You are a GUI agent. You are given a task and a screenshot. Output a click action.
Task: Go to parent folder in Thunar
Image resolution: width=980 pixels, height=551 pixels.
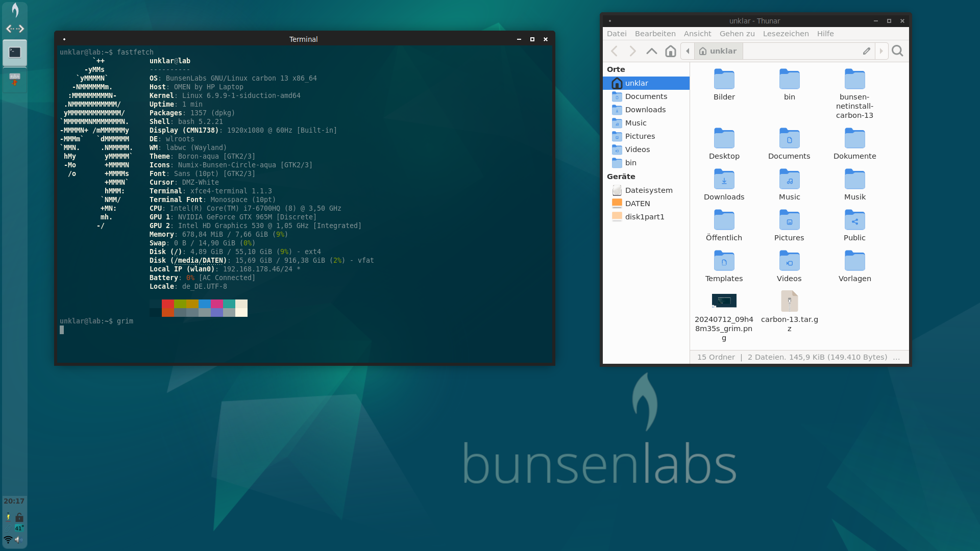pos(652,51)
